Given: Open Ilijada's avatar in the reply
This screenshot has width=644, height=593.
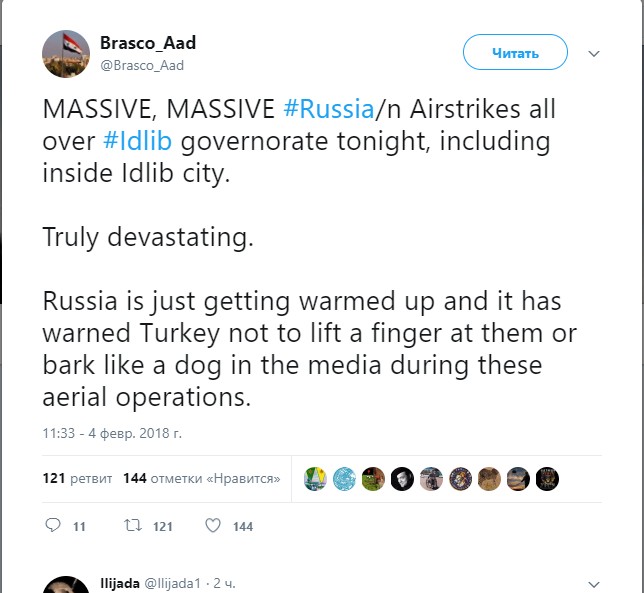Looking at the screenshot, I should [66, 586].
